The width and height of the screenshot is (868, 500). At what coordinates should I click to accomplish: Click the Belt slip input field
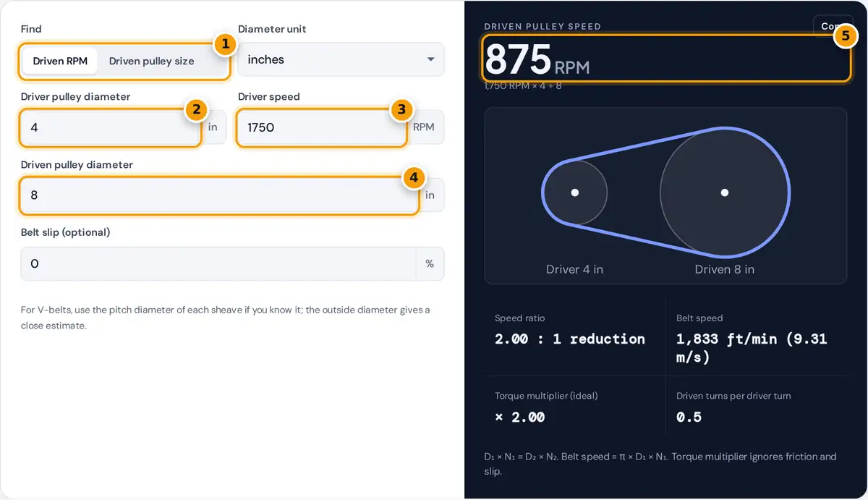218,263
